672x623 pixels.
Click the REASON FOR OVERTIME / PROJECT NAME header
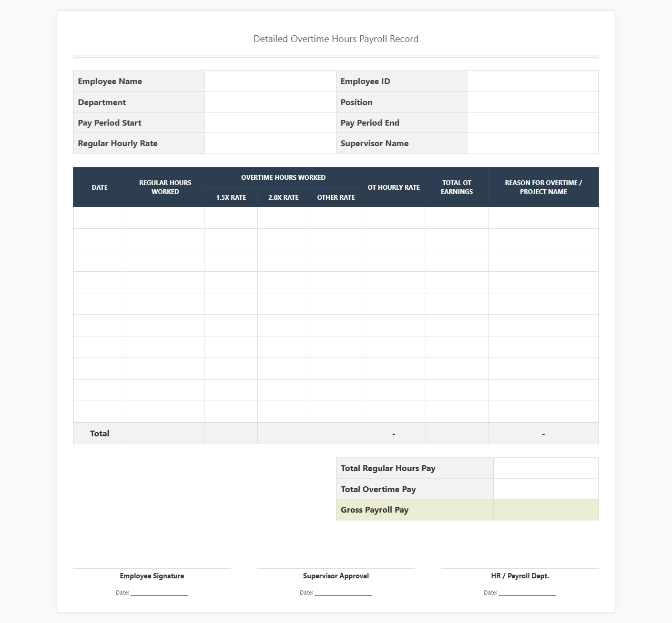coord(544,187)
